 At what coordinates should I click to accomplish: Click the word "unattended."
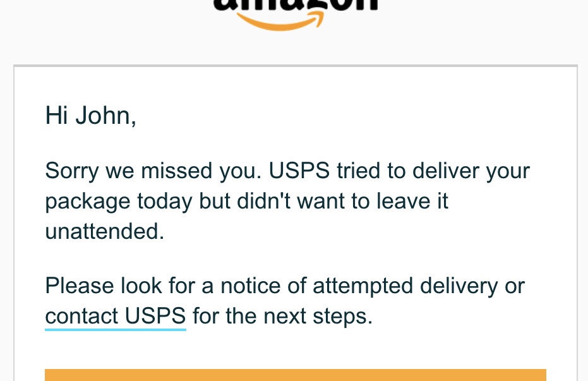tap(104, 231)
